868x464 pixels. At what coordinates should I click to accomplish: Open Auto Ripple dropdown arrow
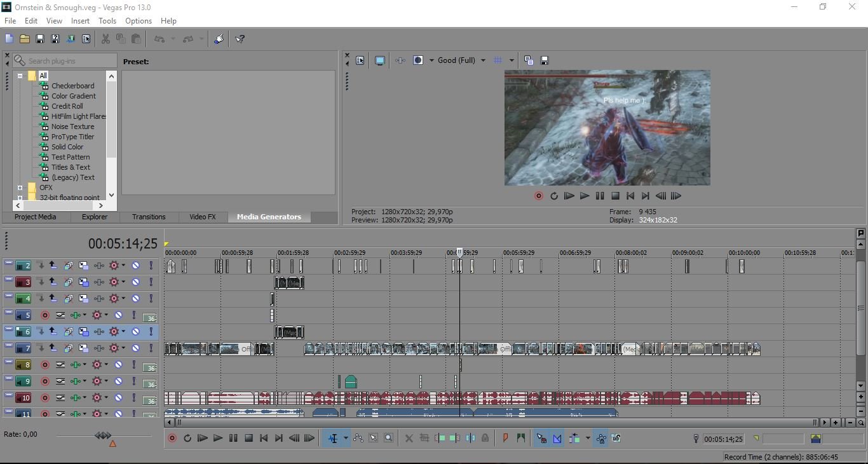pyautogui.click(x=588, y=439)
